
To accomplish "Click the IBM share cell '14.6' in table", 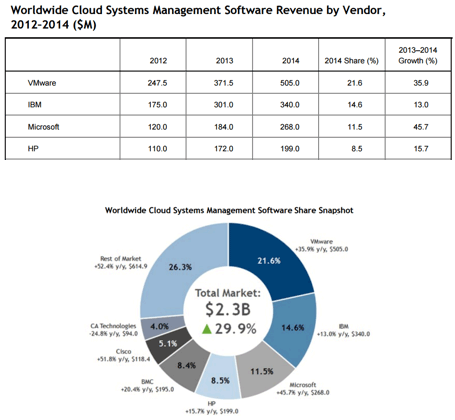I will click(x=354, y=105).
